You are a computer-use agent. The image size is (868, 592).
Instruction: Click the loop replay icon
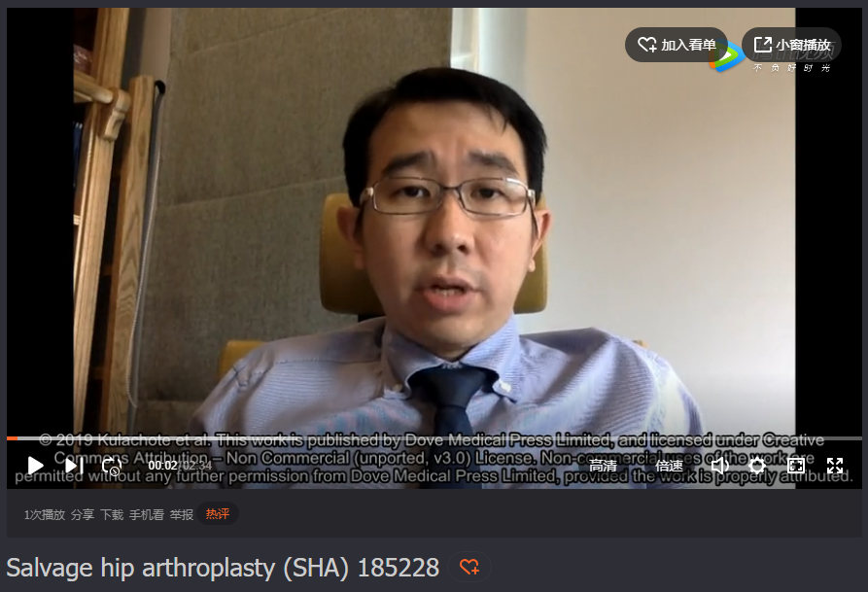(111, 466)
